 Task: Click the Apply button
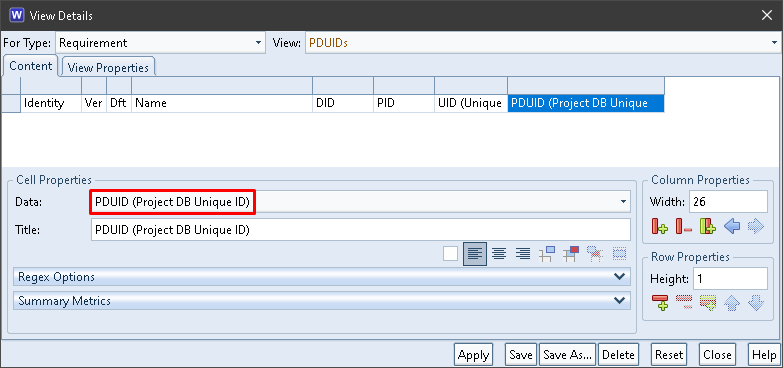coord(473,355)
